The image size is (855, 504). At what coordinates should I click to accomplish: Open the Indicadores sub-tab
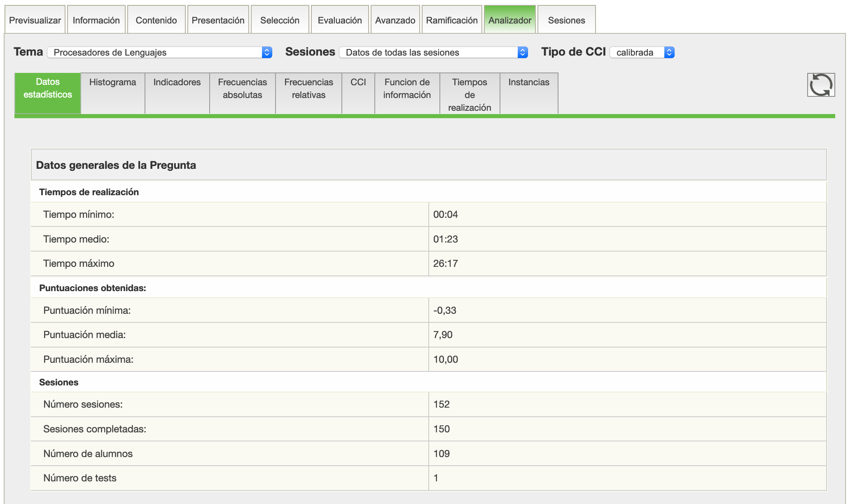177,82
